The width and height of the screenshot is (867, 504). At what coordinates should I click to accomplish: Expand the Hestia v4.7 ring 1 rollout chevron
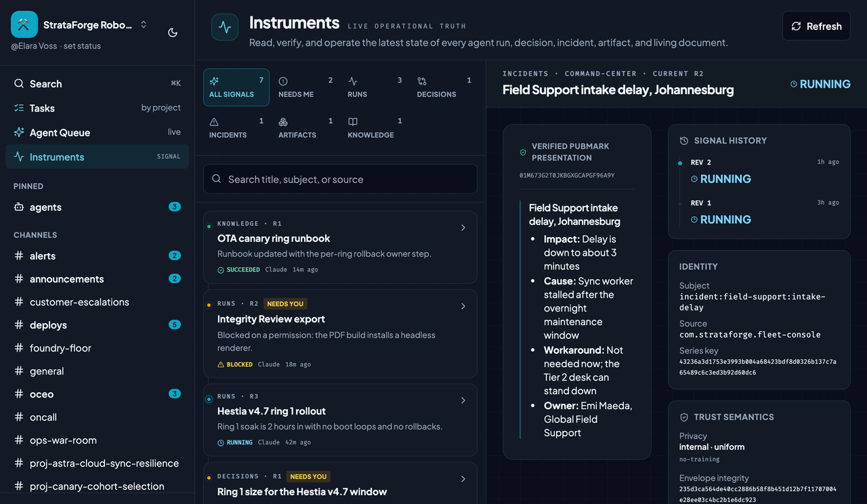[x=463, y=400]
